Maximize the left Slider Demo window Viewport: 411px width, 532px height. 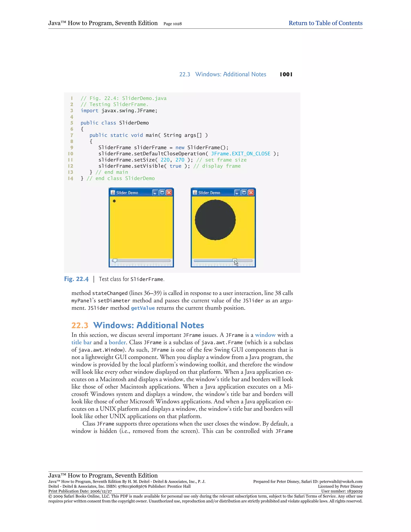point(162,193)
